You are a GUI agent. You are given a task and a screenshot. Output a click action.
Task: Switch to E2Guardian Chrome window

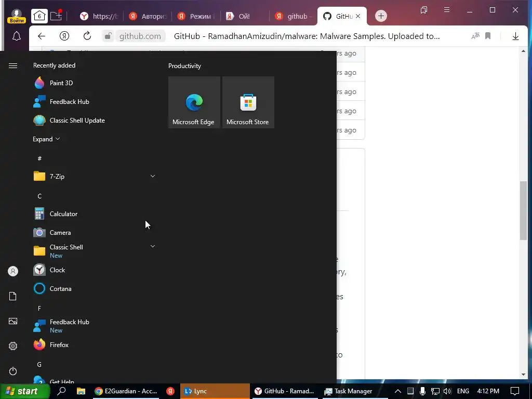click(126, 391)
